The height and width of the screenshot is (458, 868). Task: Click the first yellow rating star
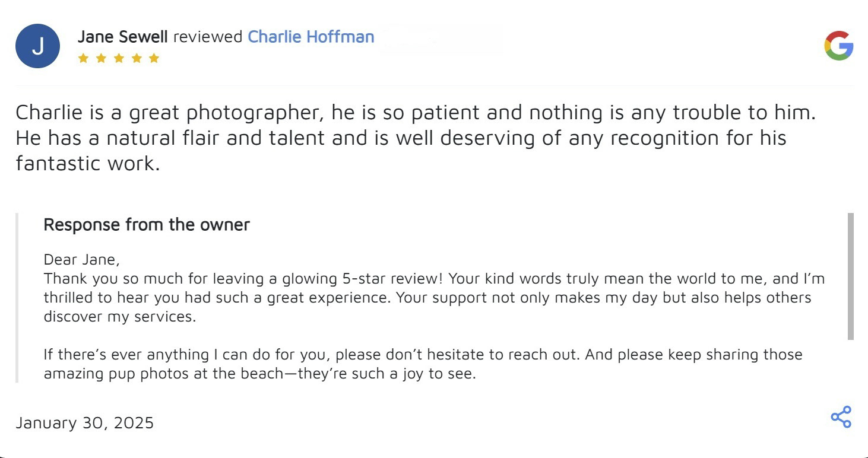83,58
